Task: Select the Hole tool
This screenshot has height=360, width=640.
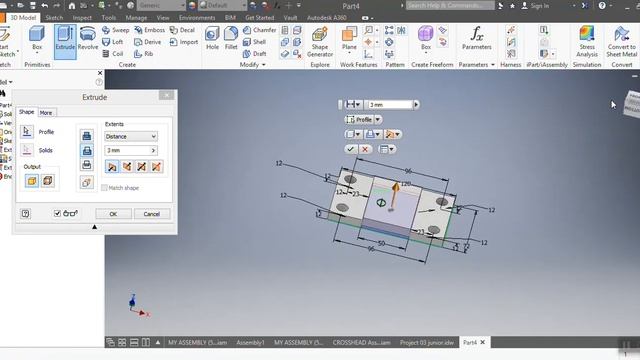Action: (x=212, y=38)
